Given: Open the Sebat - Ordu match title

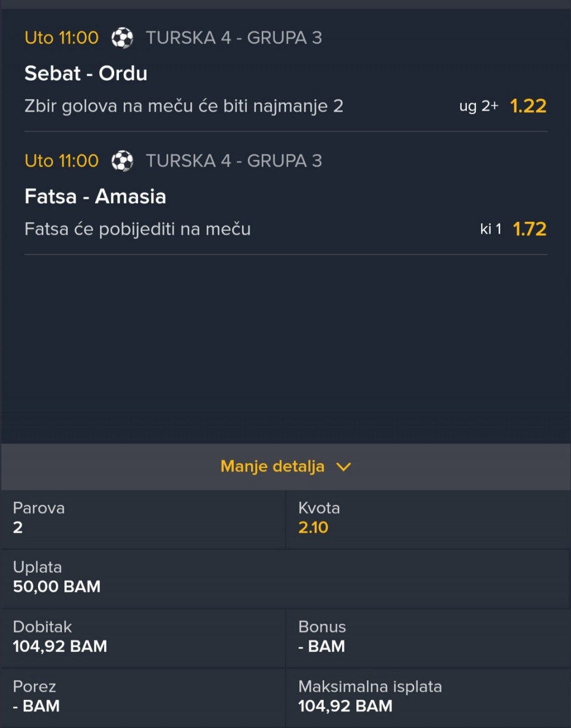Looking at the screenshot, I should pyautogui.click(x=86, y=73).
